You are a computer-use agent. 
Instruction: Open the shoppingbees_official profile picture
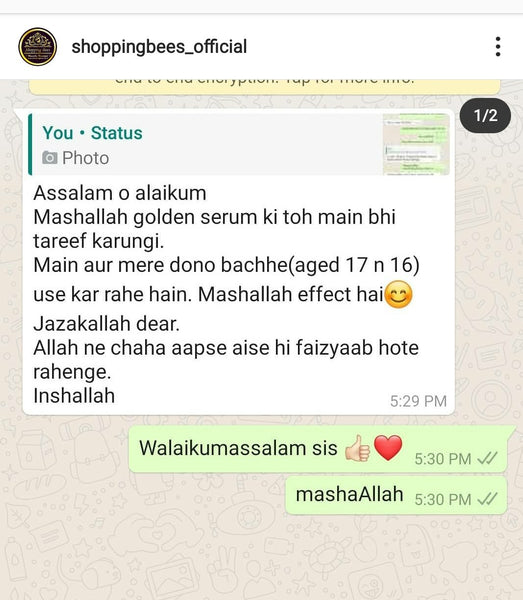(37, 47)
